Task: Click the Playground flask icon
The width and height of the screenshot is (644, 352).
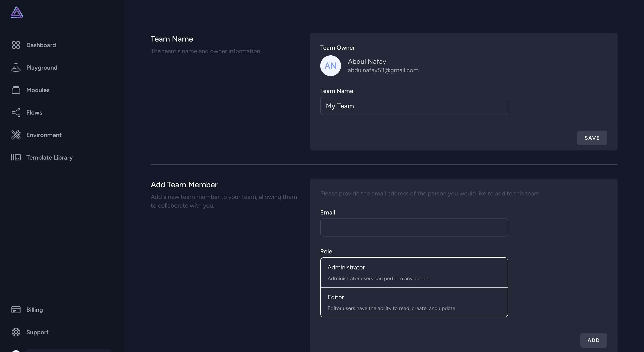Action: [16, 68]
